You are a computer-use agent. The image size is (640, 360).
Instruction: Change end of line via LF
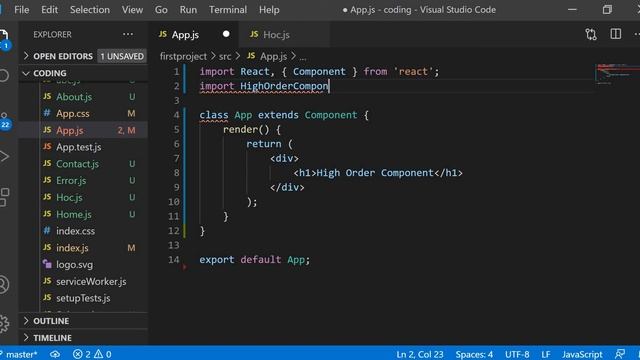pos(546,354)
